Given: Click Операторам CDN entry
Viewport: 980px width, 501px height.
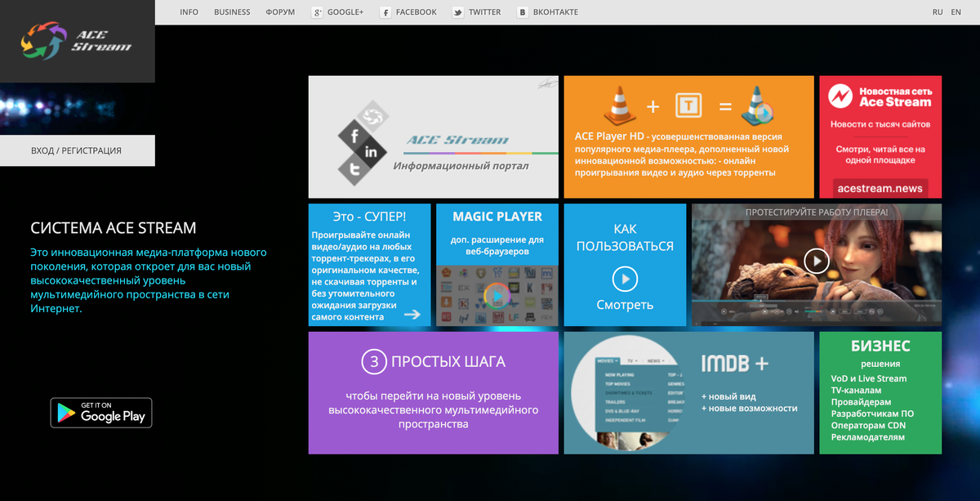Looking at the screenshot, I should (868, 425).
